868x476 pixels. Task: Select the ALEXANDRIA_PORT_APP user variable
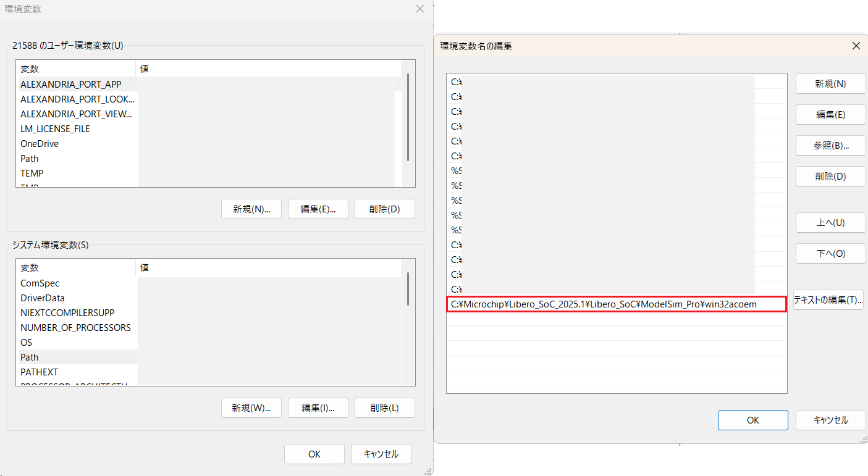coord(70,84)
